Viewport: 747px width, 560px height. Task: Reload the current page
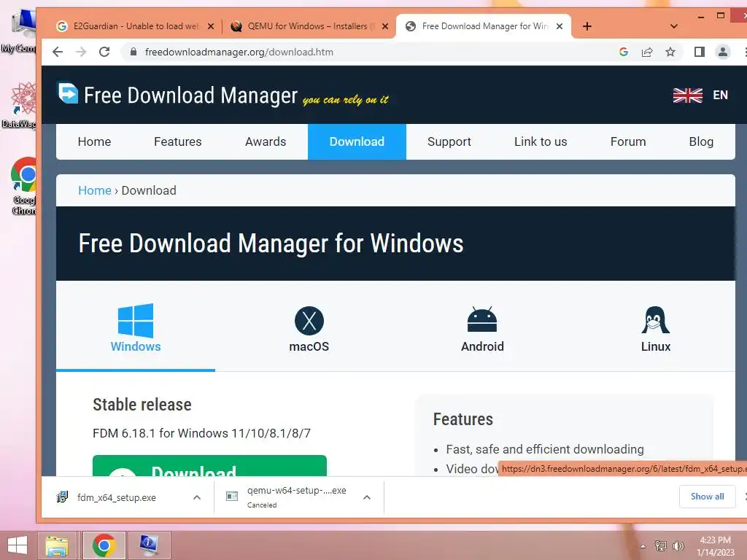click(104, 52)
